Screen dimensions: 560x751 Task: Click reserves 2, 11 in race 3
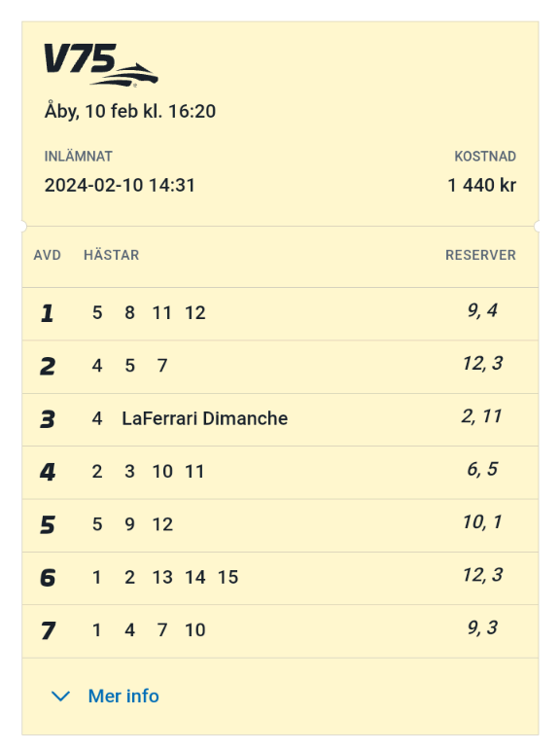(x=481, y=416)
